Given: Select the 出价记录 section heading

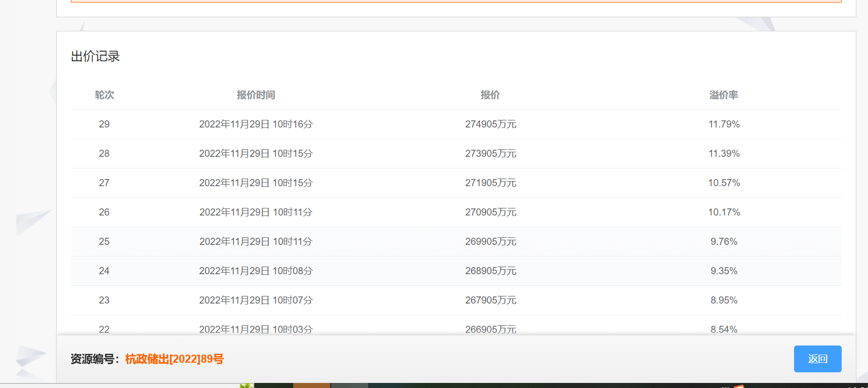Looking at the screenshot, I should click(x=95, y=56).
